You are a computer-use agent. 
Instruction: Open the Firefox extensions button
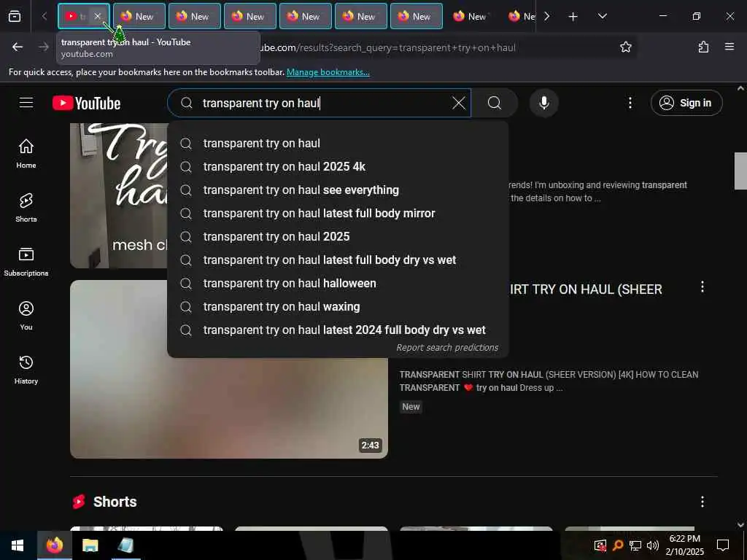coord(703,47)
